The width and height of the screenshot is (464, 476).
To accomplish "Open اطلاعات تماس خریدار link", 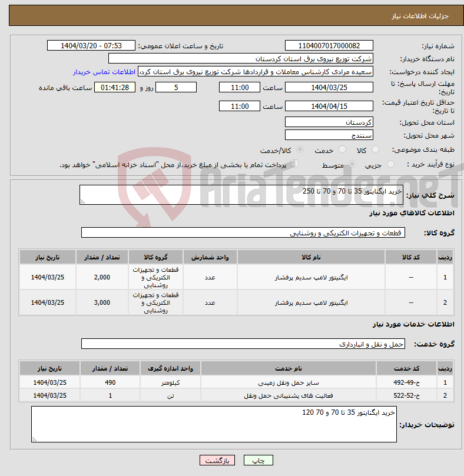I will pyautogui.click(x=104, y=72).
